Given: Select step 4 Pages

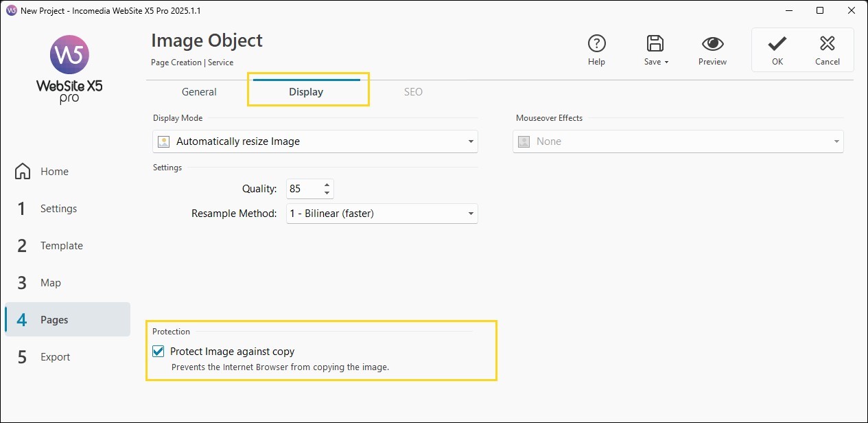Looking at the screenshot, I should pyautogui.click(x=67, y=320).
